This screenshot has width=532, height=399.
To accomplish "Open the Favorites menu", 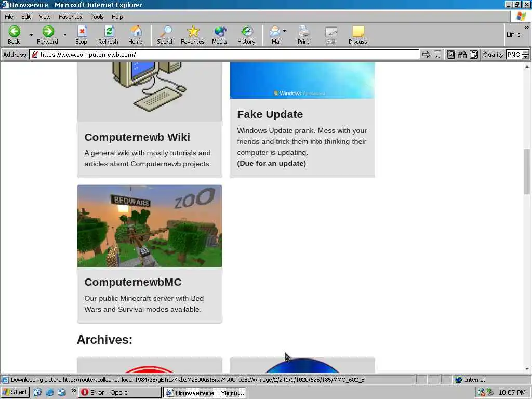I will click(x=71, y=17).
